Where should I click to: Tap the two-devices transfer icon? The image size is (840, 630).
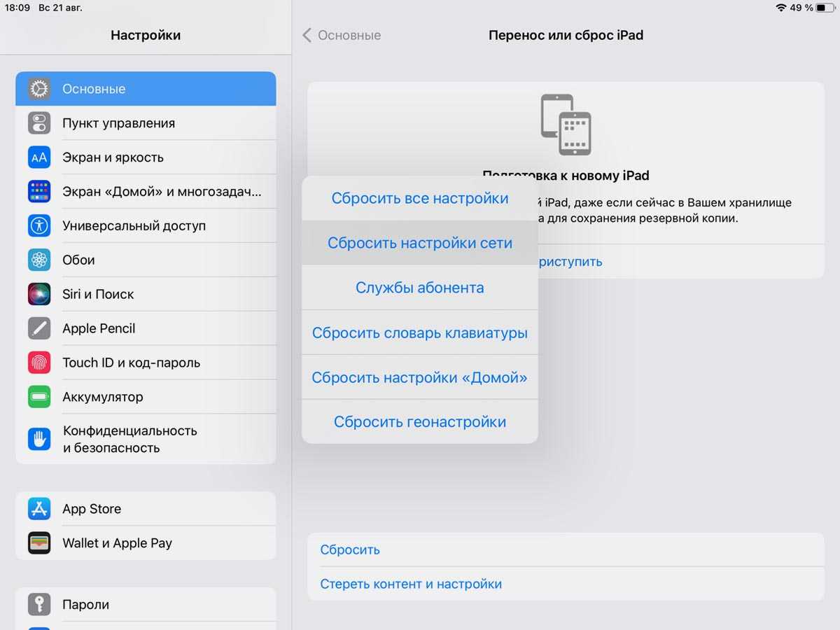point(566,125)
